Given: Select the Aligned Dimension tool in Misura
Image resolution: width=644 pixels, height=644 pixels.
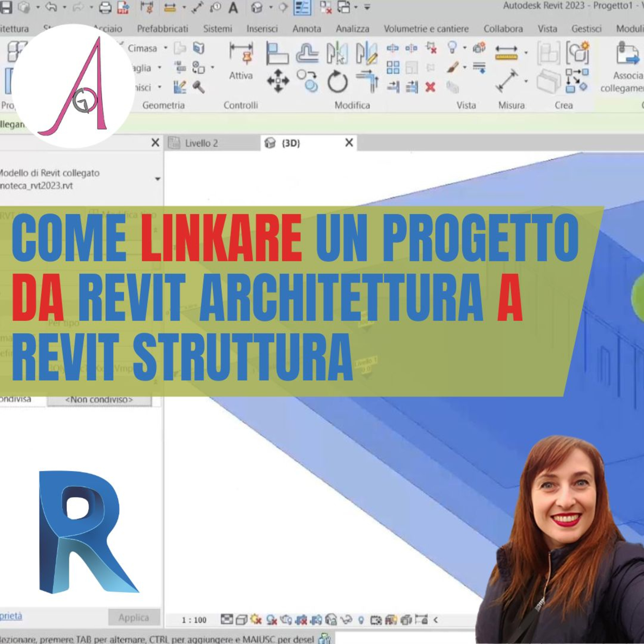Looking at the screenshot, I should [x=507, y=81].
